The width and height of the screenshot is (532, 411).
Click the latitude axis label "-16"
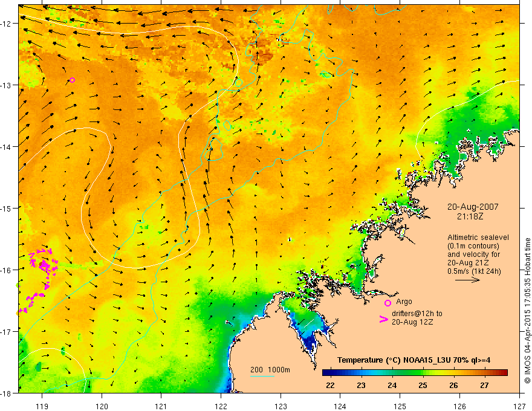(6, 270)
